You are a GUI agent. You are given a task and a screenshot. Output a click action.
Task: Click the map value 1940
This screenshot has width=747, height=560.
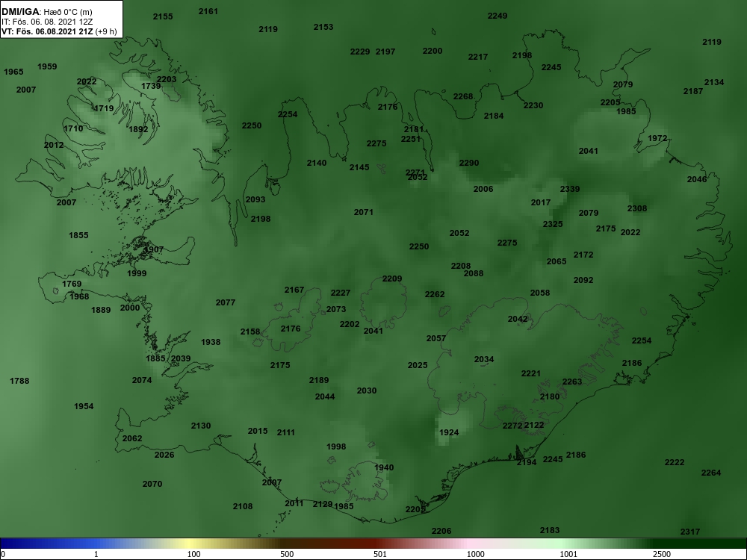[x=384, y=467]
